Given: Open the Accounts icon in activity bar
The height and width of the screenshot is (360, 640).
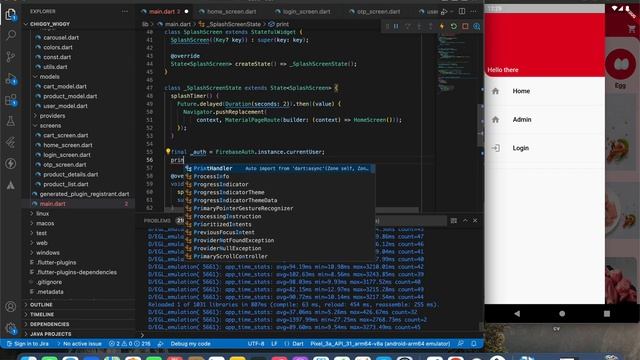Looking at the screenshot, I should coord(11,307).
